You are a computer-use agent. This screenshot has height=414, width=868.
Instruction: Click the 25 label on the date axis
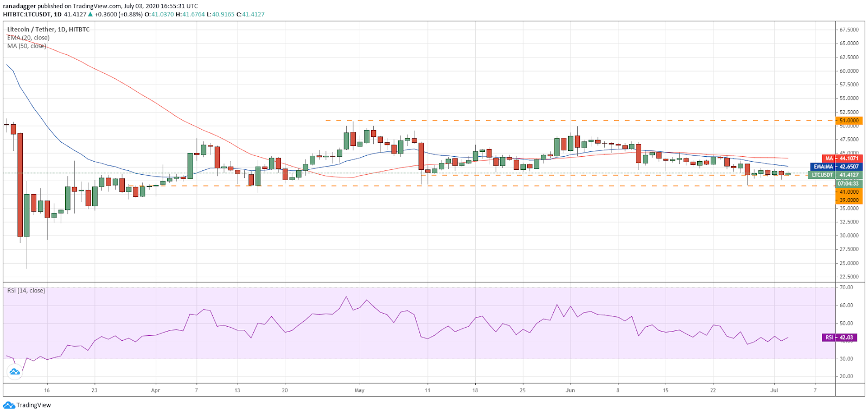[x=523, y=390]
